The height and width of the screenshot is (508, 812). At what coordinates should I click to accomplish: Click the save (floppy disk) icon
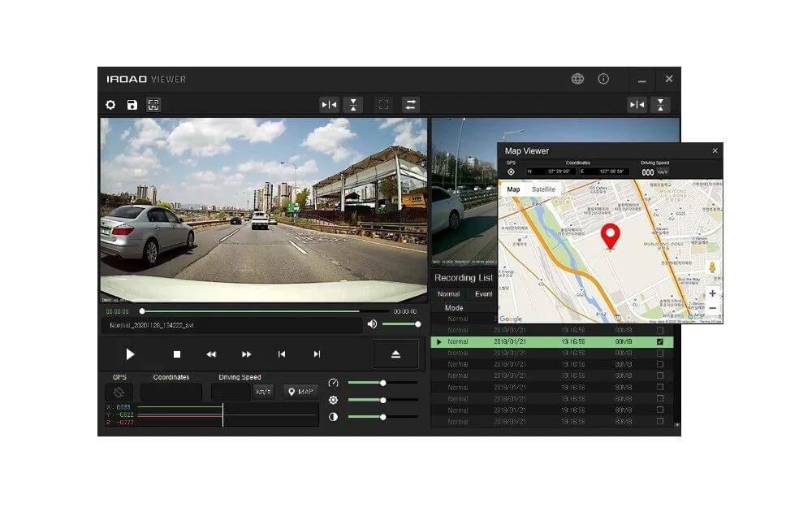pyautogui.click(x=132, y=105)
